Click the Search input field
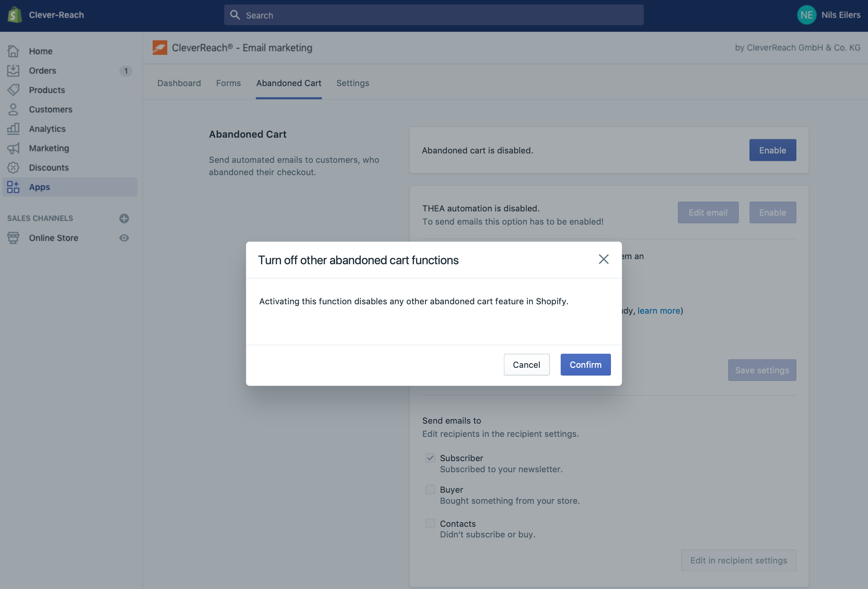 pos(434,15)
